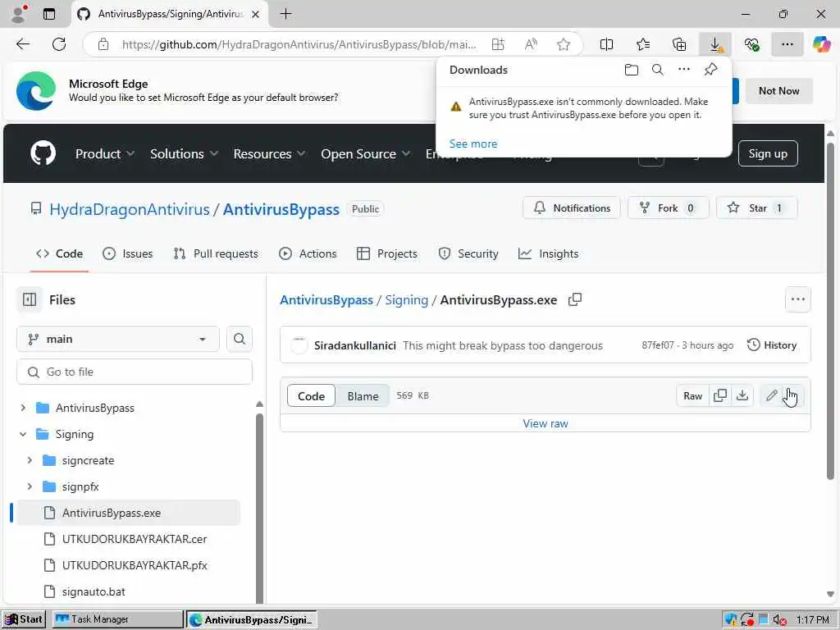Expand the signcreate folder

click(30, 461)
